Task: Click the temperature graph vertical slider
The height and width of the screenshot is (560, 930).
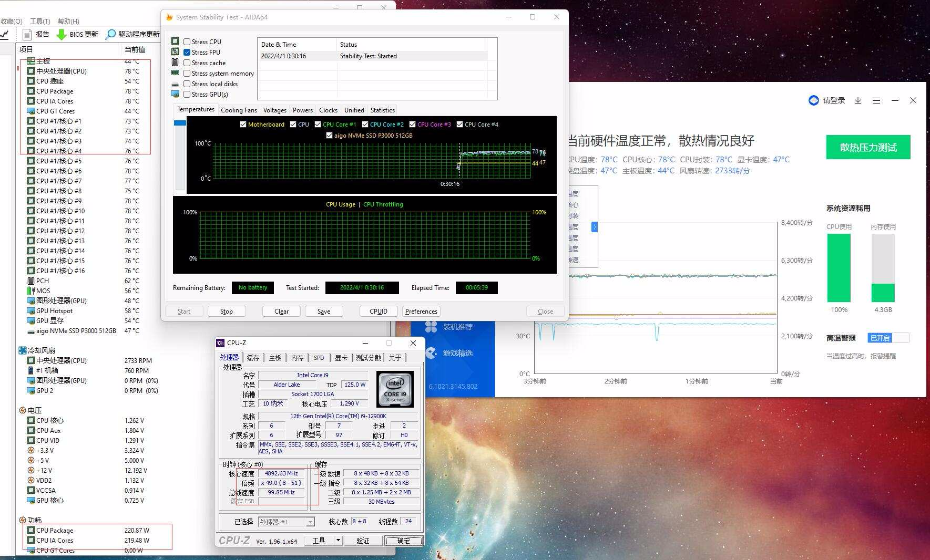Action: point(180,123)
